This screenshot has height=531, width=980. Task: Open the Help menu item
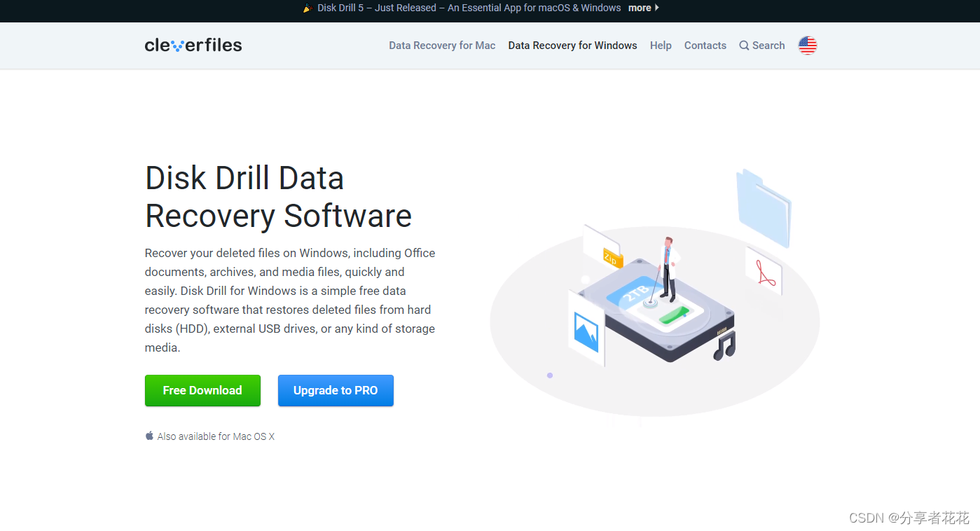point(661,46)
